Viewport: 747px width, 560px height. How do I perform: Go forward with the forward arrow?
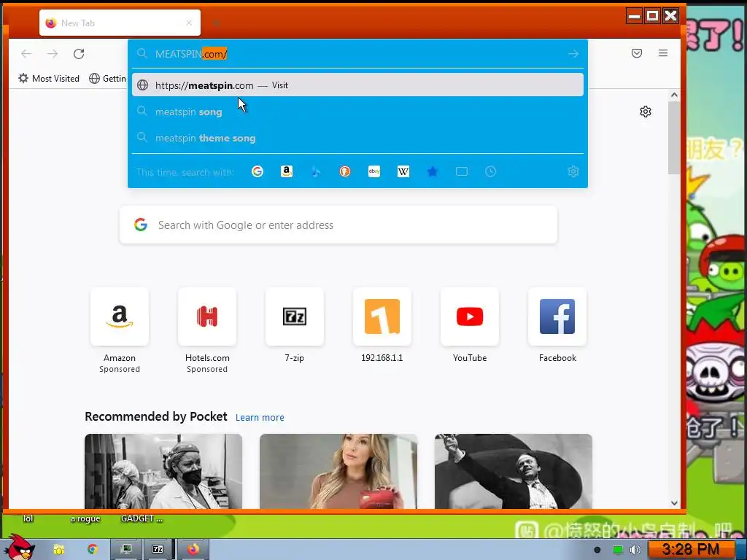[x=53, y=54]
